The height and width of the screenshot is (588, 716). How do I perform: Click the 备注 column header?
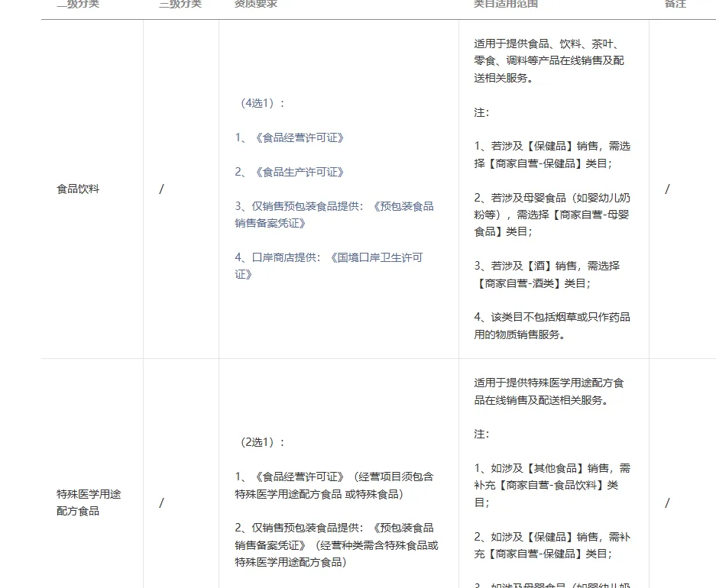pos(676,4)
